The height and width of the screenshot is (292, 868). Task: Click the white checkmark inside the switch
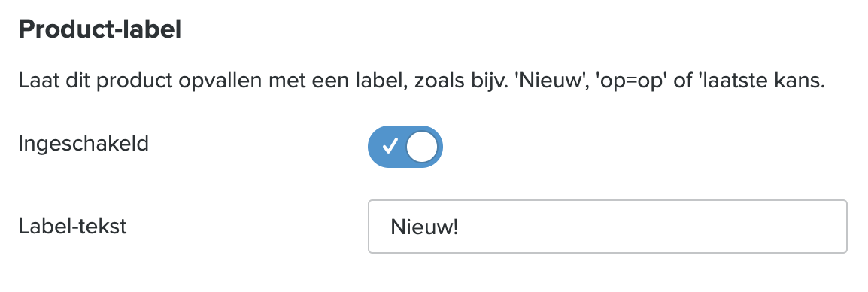[390, 146]
